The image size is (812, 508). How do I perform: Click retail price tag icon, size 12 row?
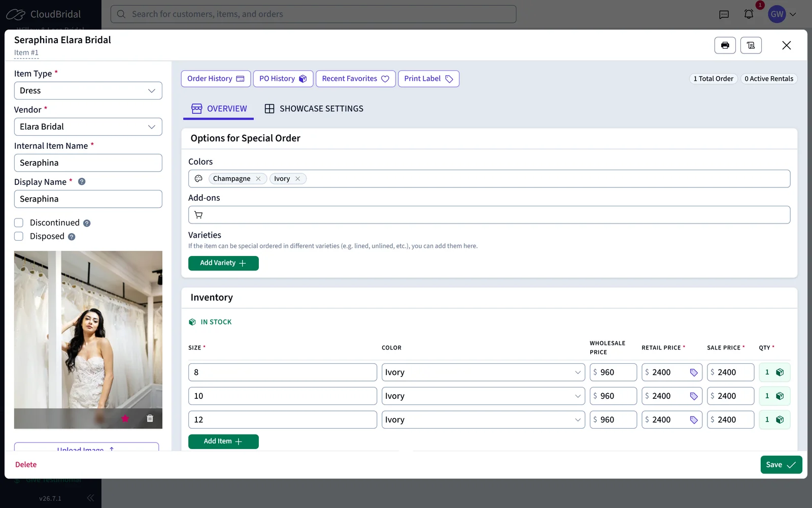694,420
